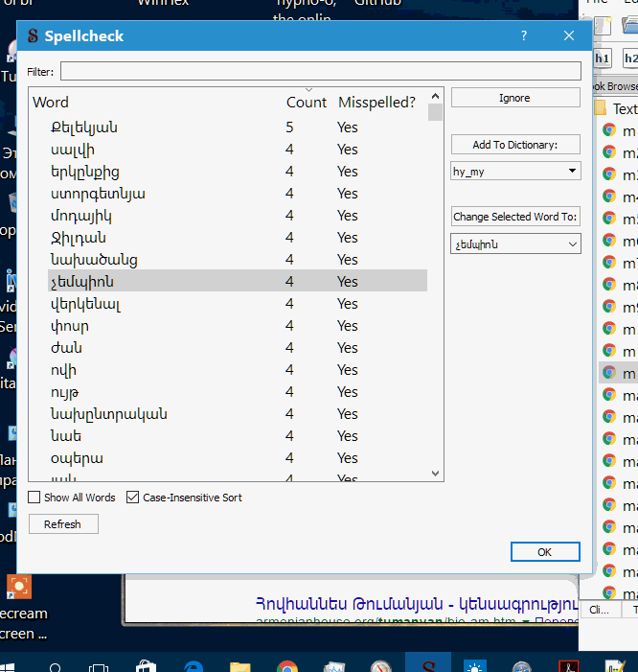
Task: Open the Windows Start menu
Action: tap(8, 668)
